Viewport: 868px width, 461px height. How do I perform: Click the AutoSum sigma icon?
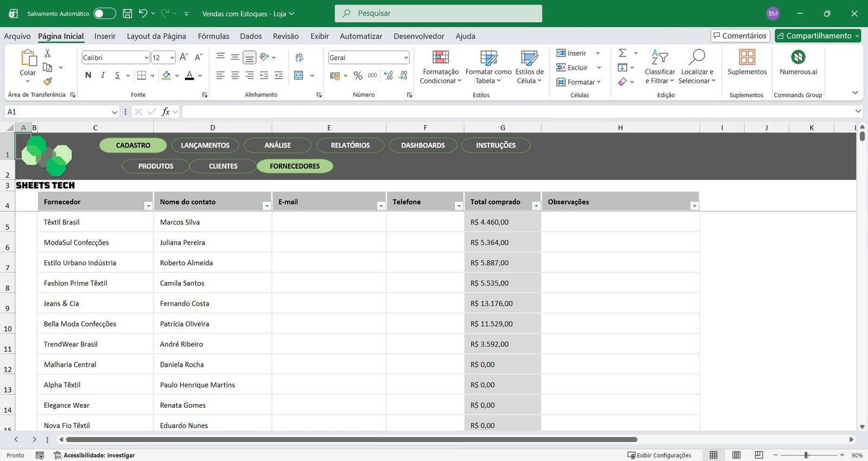tap(622, 53)
